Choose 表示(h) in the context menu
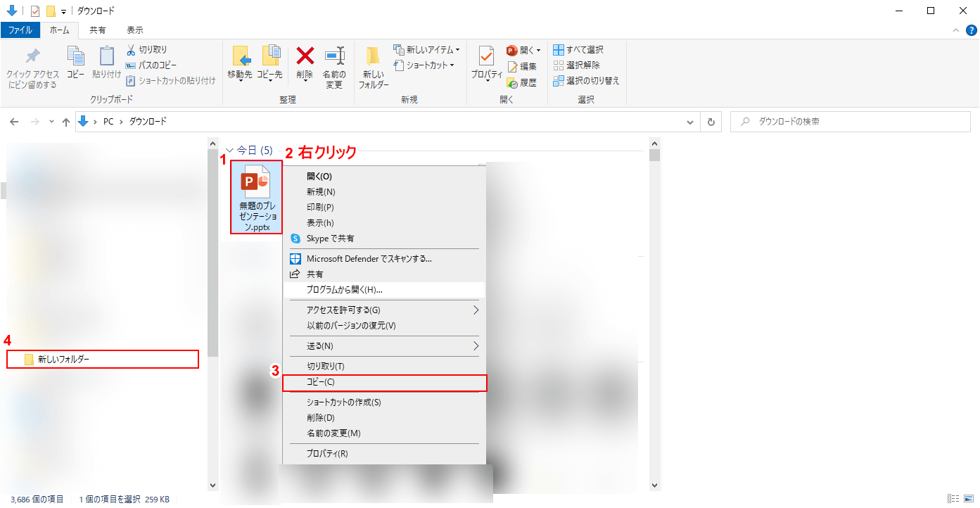 click(x=384, y=222)
